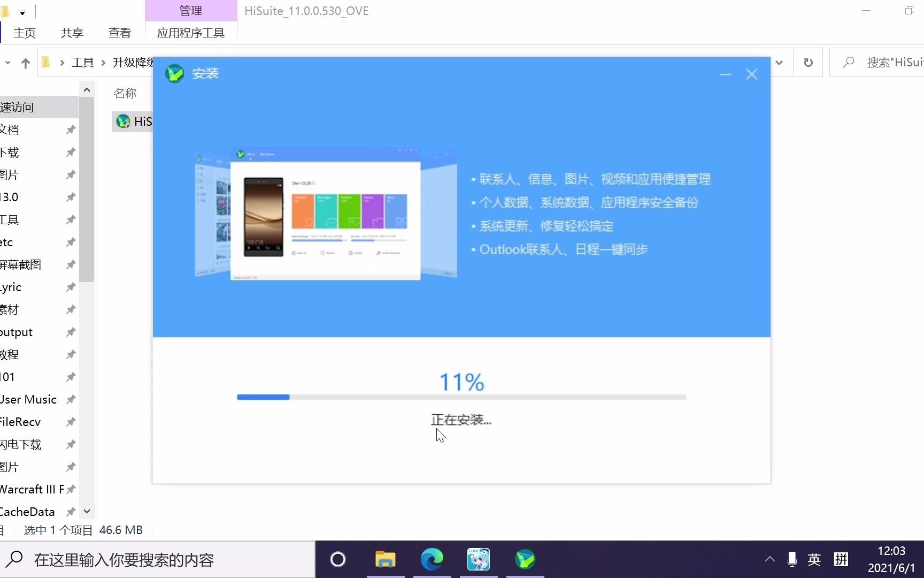
Task: Open the 主页 ribbon tab in File Explorer
Action: pyautogui.click(x=25, y=33)
